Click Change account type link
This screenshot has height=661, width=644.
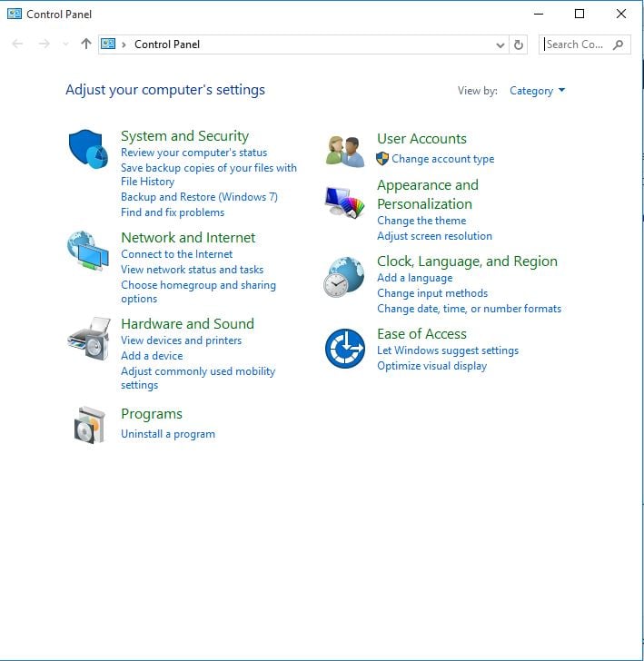[443, 159]
